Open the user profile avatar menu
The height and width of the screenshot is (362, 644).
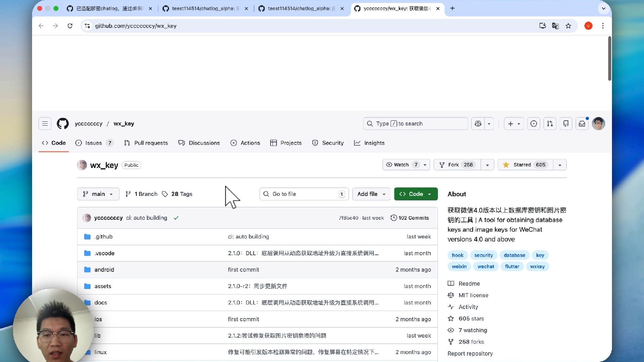(x=599, y=124)
